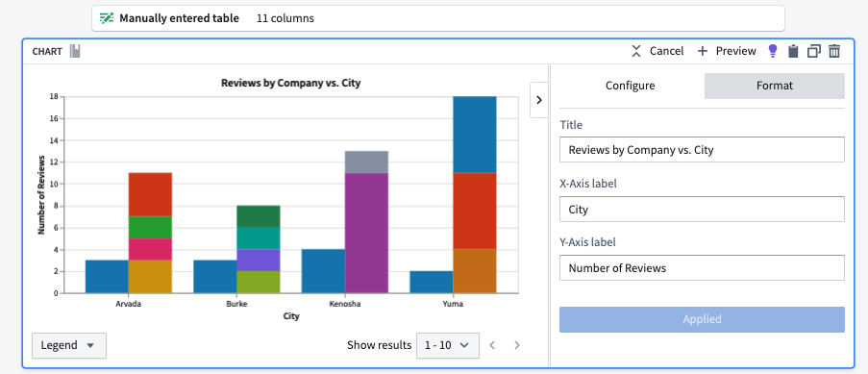
Task: Click the violet Burke bar segment
Action: tap(259, 261)
